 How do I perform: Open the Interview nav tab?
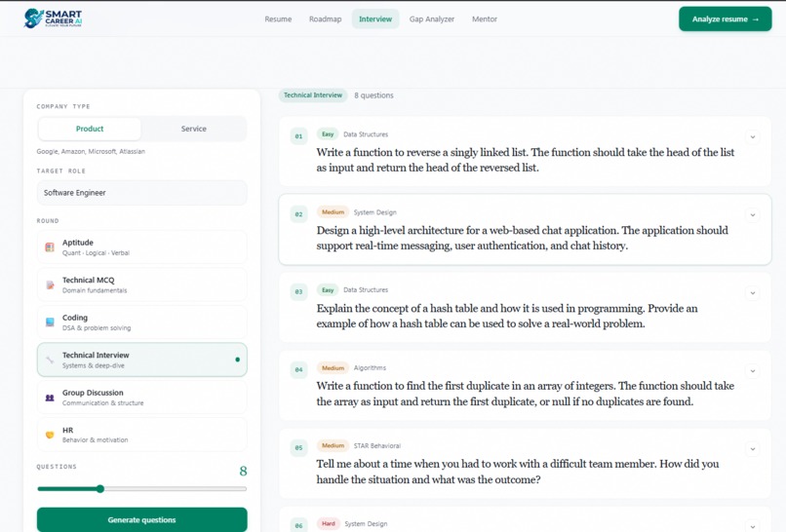375,19
